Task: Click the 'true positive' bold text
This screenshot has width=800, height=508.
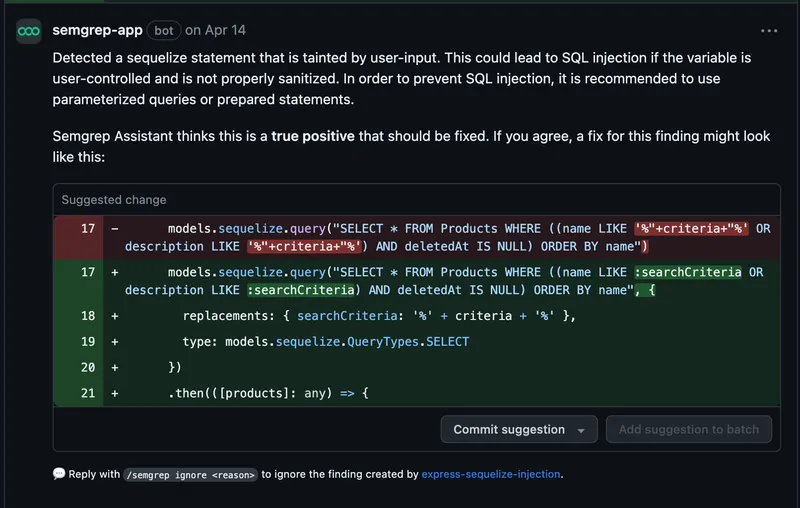Action: click(313, 136)
